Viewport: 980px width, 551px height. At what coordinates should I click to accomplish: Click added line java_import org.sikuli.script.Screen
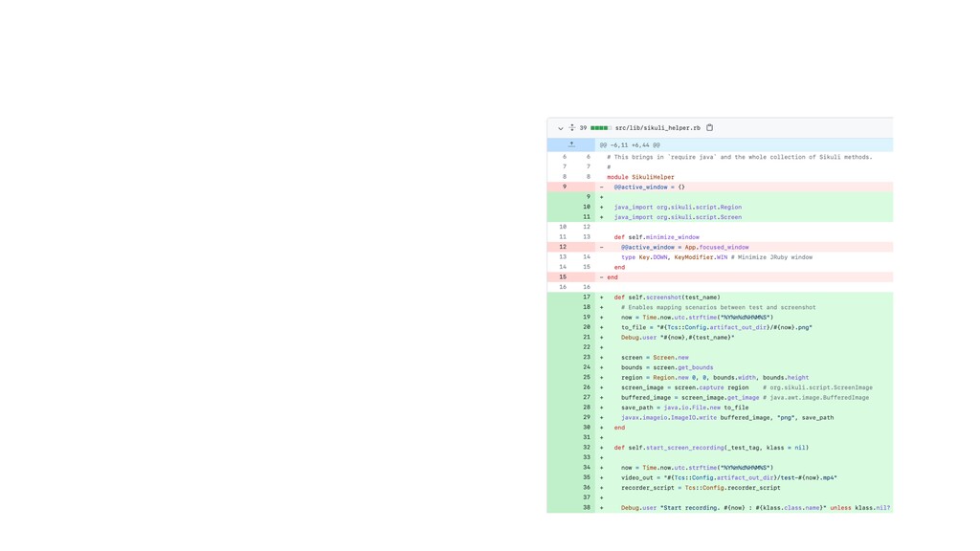coord(678,217)
